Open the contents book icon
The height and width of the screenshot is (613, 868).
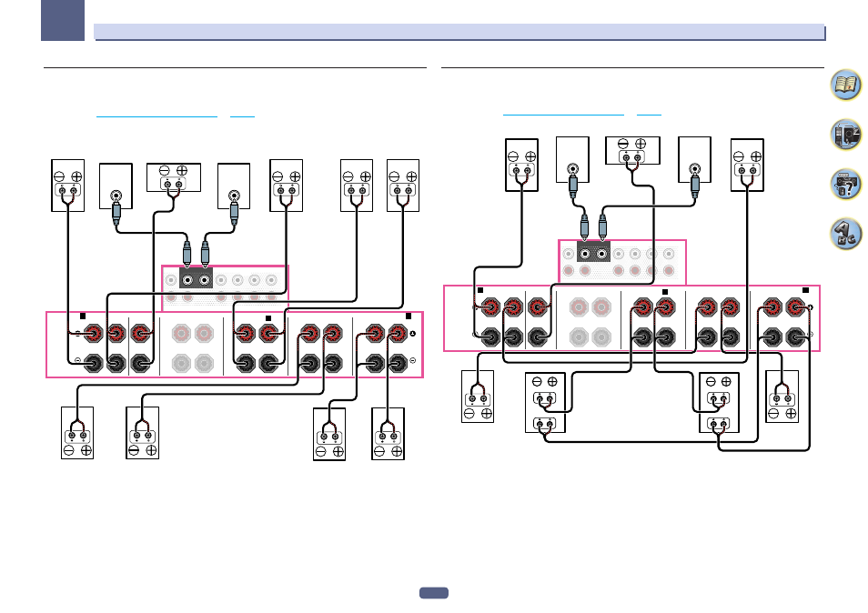point(845,85)
